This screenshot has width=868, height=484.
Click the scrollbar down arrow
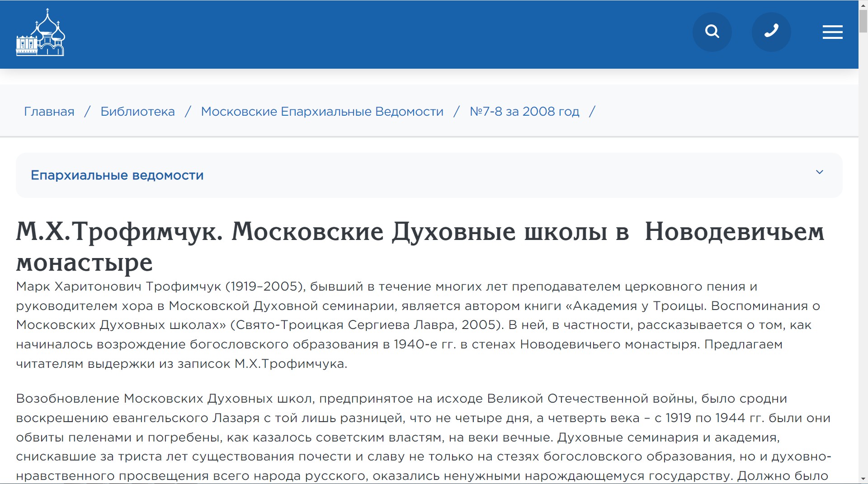863,479
